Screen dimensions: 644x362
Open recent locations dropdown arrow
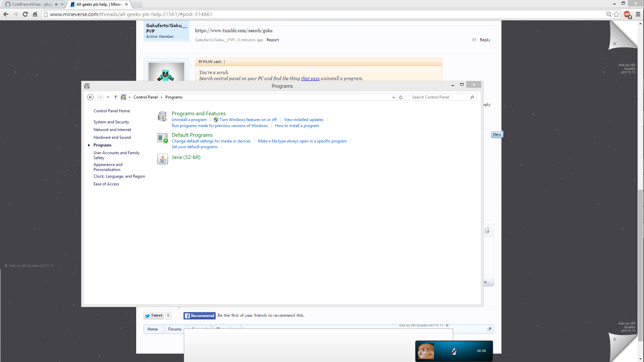click(x=108, y=97)
